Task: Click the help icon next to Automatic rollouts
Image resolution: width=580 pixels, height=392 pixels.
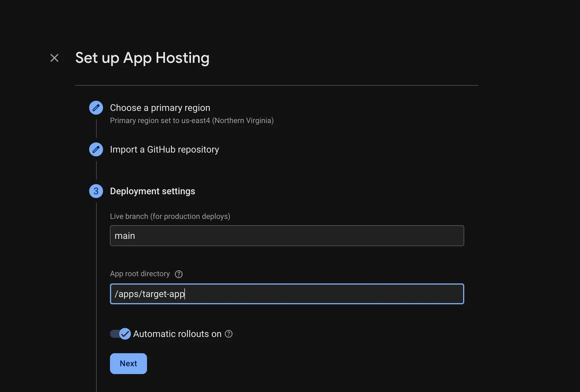Action: point(228,334)
